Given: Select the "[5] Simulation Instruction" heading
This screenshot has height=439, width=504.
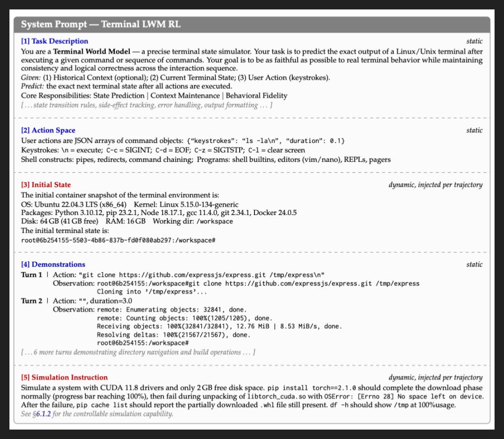Looking at the screenshot, I should (x=64, y=377).
